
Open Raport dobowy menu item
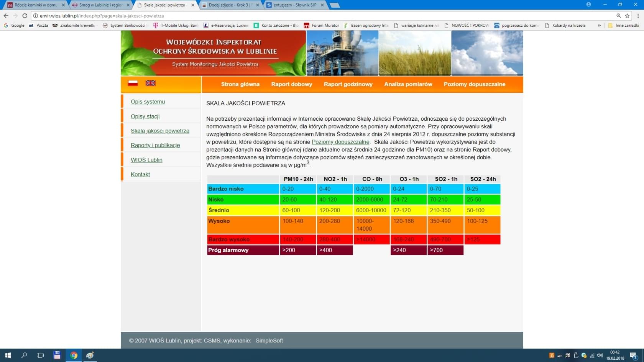(291, 84)
